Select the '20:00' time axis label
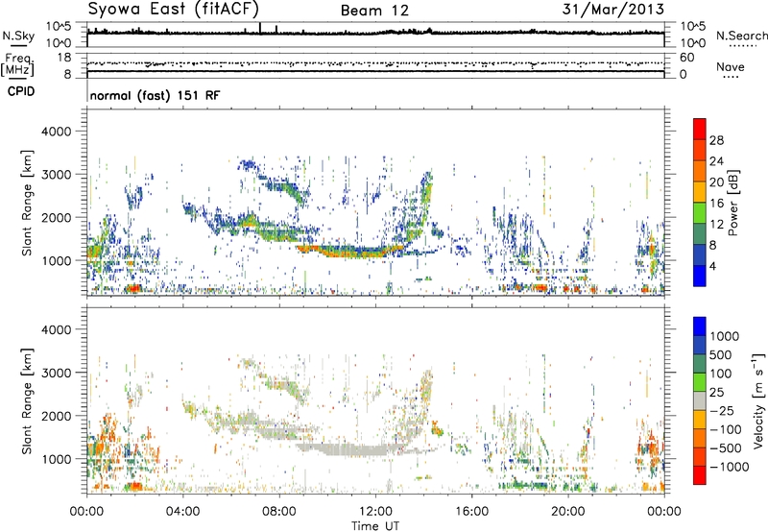 [x=567, y=512]
